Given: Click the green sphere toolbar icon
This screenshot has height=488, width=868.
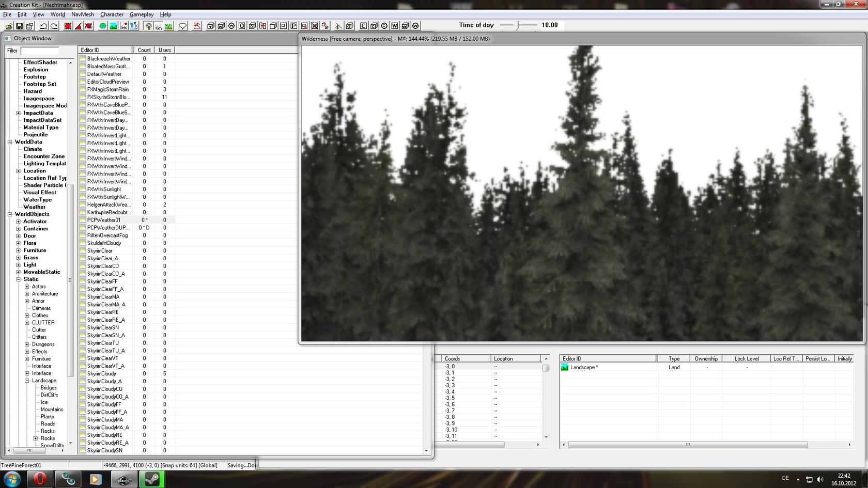Looking at the screenshot, I should click(x=103, y=26).
